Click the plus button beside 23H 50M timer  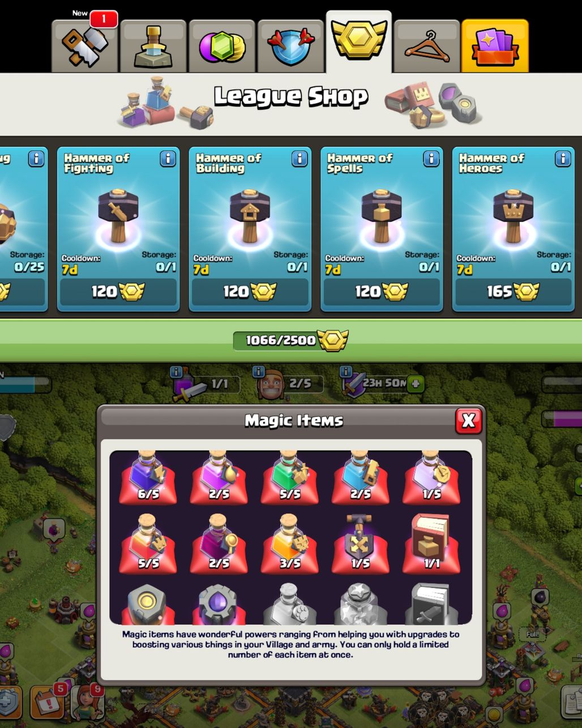click(x=416, y=384)
